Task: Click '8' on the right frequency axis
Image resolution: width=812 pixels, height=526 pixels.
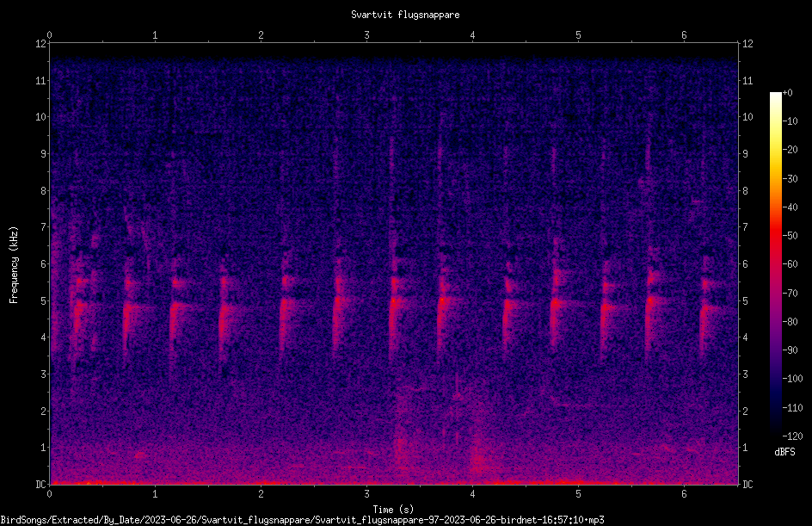Action: click(x=745, y=191)
